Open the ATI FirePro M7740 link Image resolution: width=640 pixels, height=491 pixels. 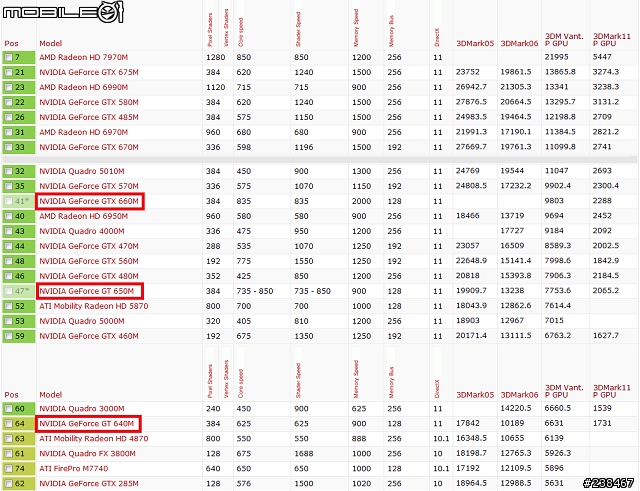[73, 469]
